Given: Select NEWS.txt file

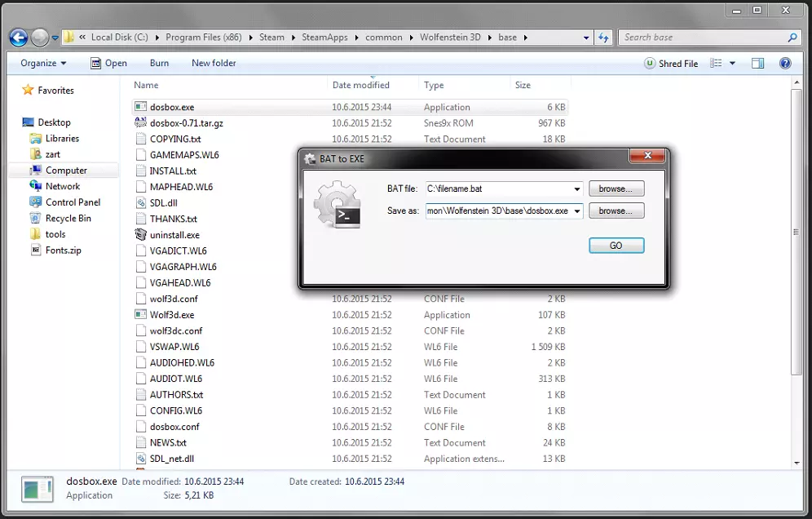Looking at the screenshot, I should tap(168, 443).
